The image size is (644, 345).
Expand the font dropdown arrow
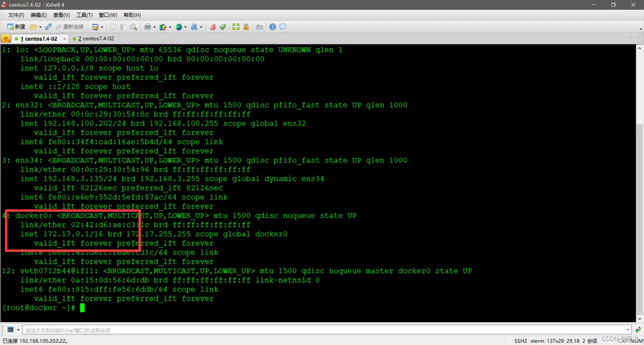tap(201, 27)
